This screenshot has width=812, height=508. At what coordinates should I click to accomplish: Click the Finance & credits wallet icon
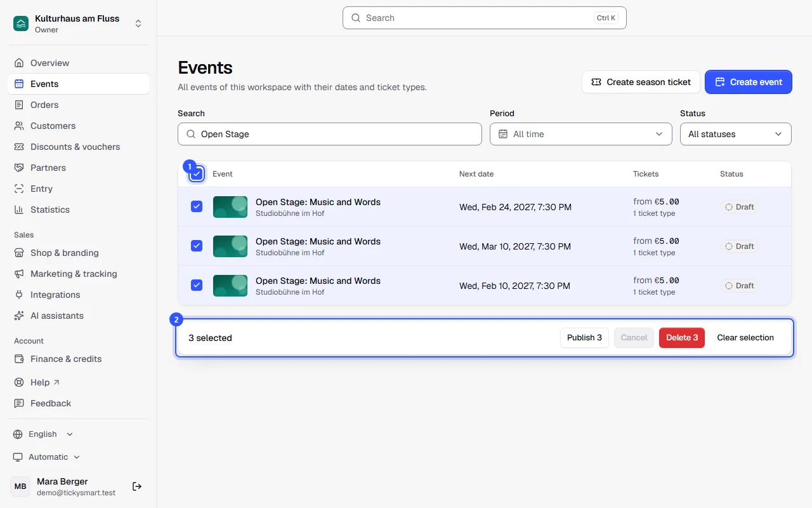(x=19, y=359)
